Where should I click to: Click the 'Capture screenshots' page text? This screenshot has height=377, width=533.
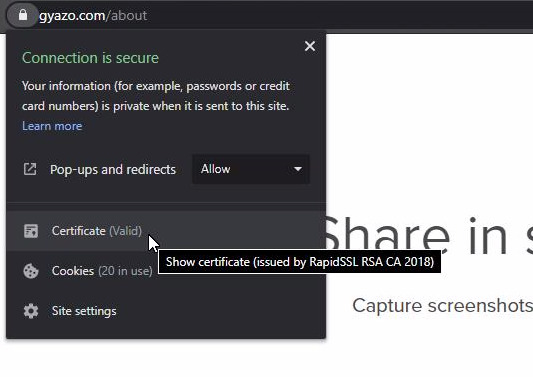click(x=442, y=305)
